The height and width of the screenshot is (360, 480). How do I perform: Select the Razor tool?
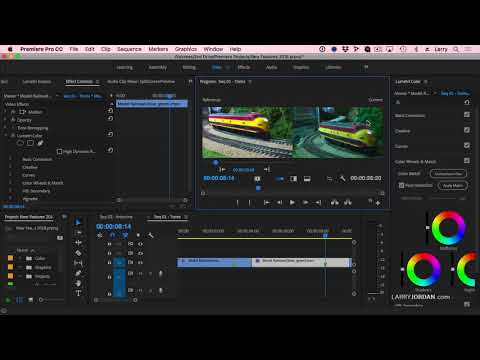[78, 253]
